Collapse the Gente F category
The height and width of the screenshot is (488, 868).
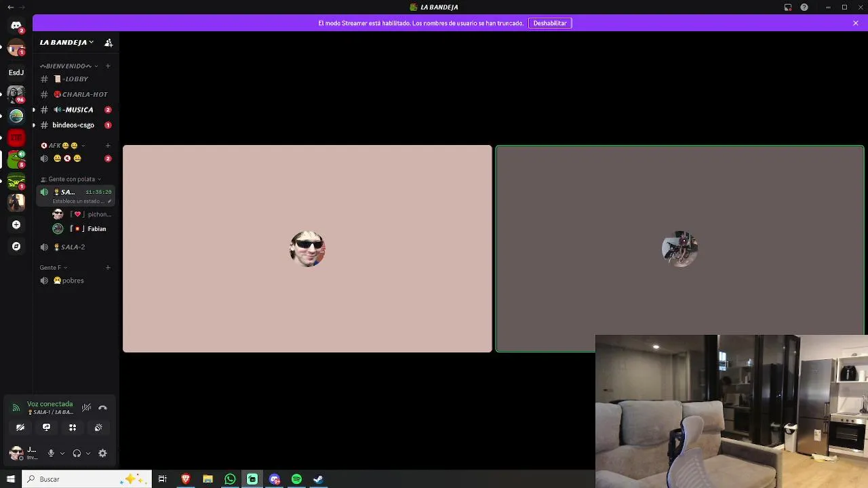pos(54,268)
